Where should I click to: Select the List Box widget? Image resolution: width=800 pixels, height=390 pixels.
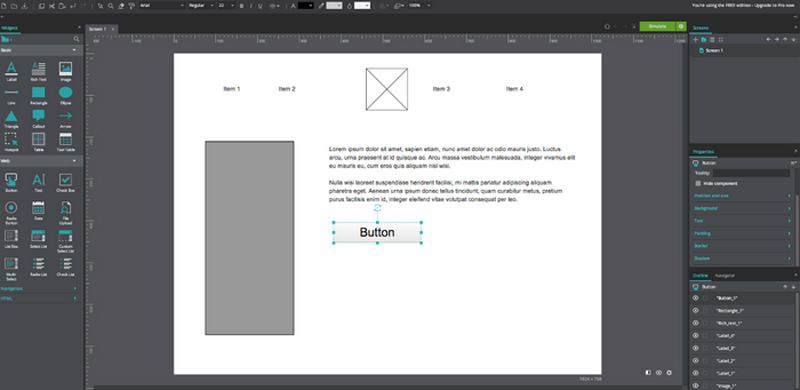pyautogui.click(x=11, y=238)
